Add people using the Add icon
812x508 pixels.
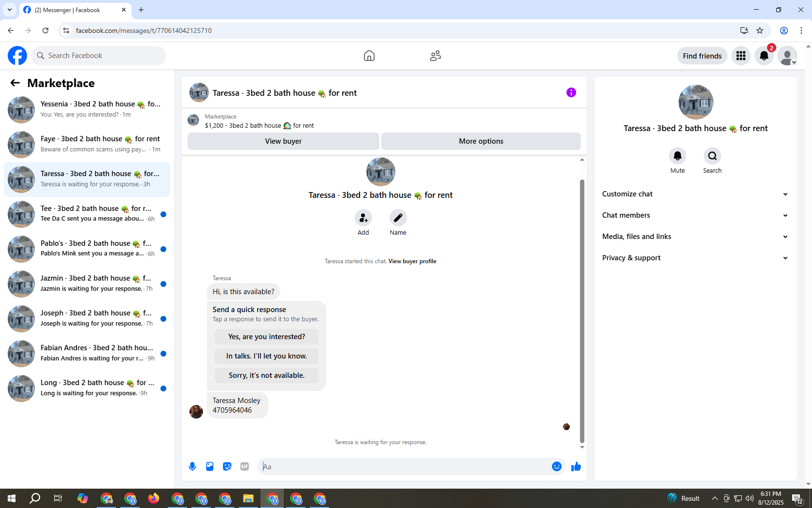click(x=363, y=218)
